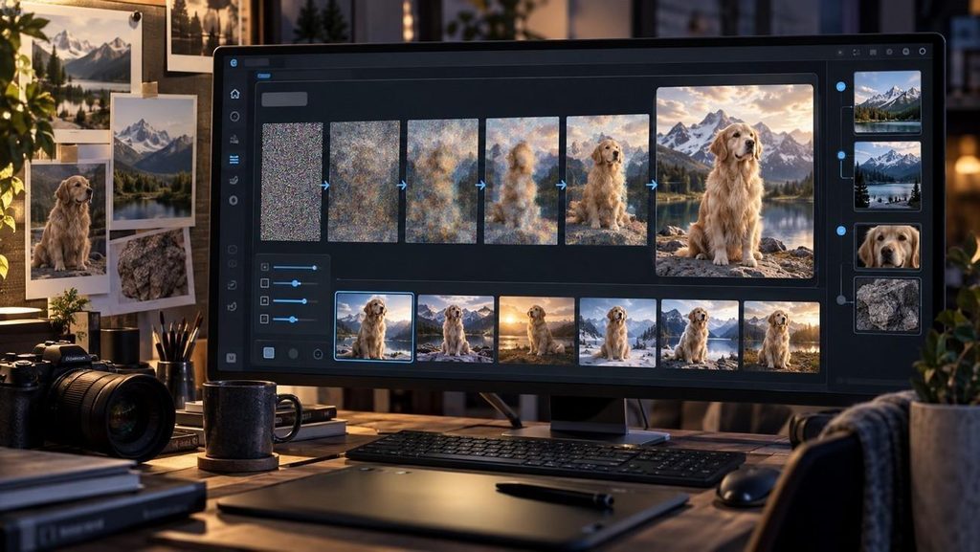
Task: Select the snowy ground dog variation thumbnail
Action: 617,333
